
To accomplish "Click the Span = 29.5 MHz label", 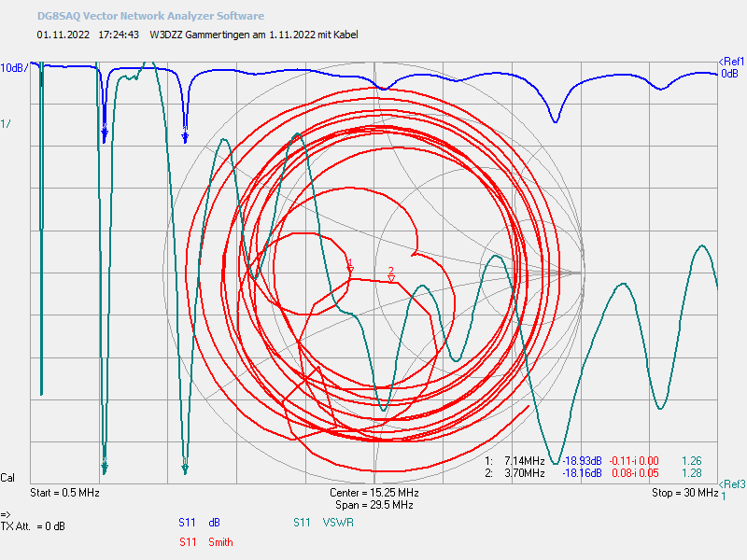I will 374,505.
